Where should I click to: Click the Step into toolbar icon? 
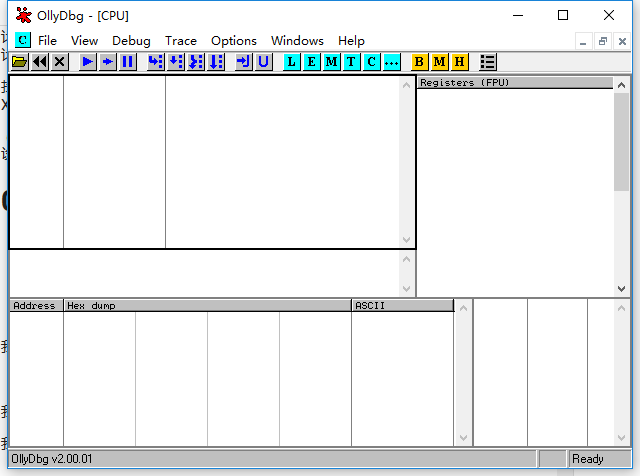coord(155,62)
